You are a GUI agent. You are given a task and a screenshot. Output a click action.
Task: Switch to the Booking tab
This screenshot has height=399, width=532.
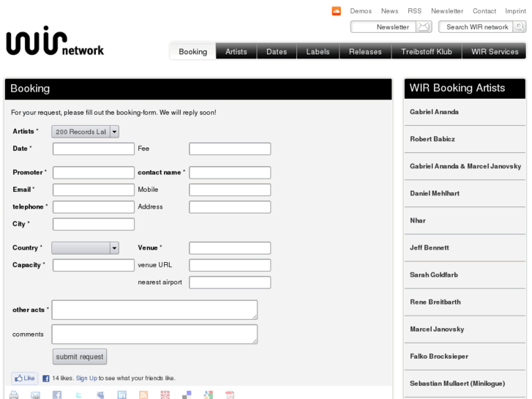pyautogui.click(x=192, y=52)
